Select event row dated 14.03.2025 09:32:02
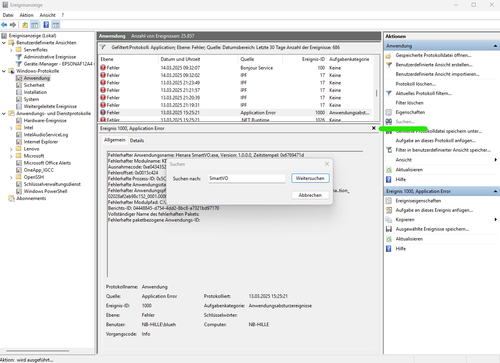 [x=235, y=75]
